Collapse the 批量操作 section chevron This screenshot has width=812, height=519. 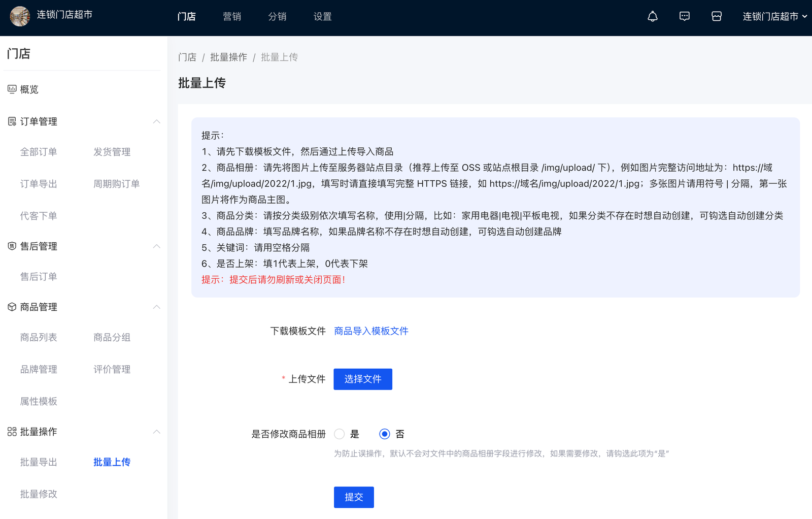click(157, 432)
